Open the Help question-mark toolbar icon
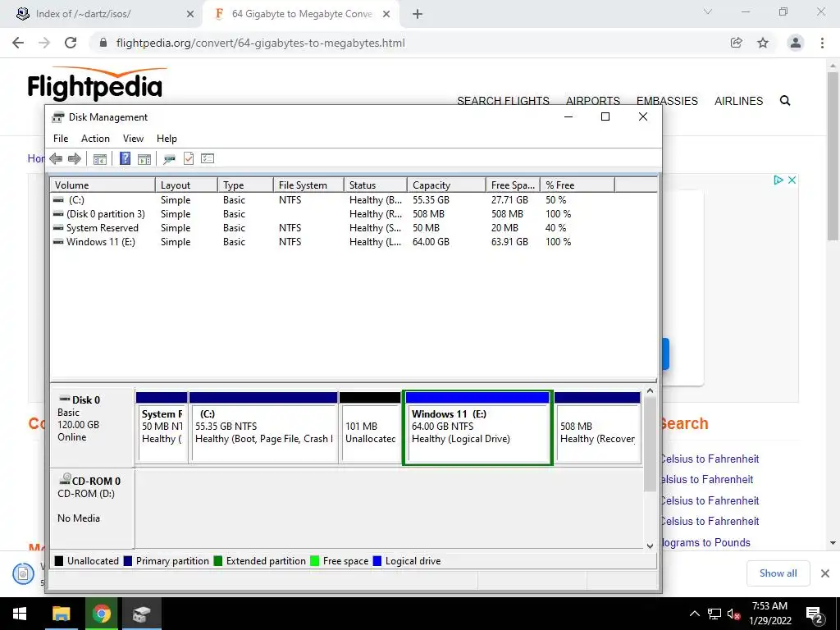This screenshot has width=840, height=630. (x=125, y=158)
